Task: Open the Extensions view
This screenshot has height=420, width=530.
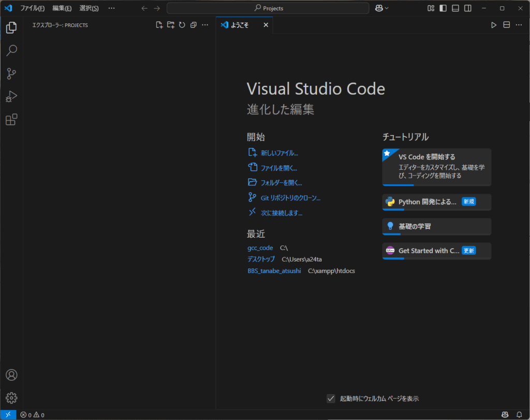Action: click(x=11, y=120)
